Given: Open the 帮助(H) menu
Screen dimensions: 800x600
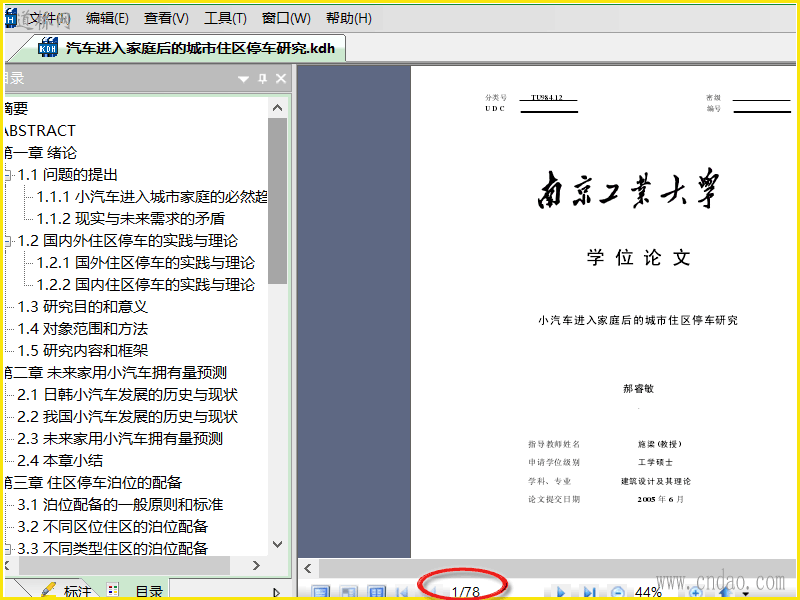Looking at the screenshot, I should tap(349, 19).
